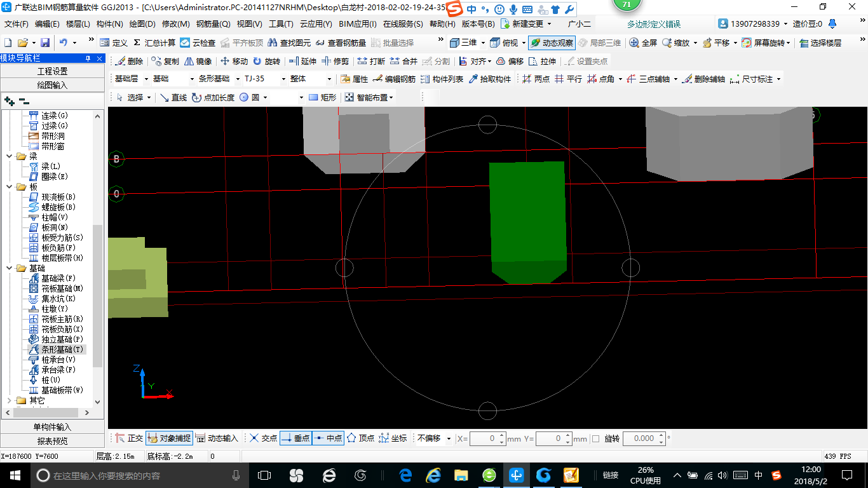Click 拾取构件 pick component tool

click(x=489, y=79)
